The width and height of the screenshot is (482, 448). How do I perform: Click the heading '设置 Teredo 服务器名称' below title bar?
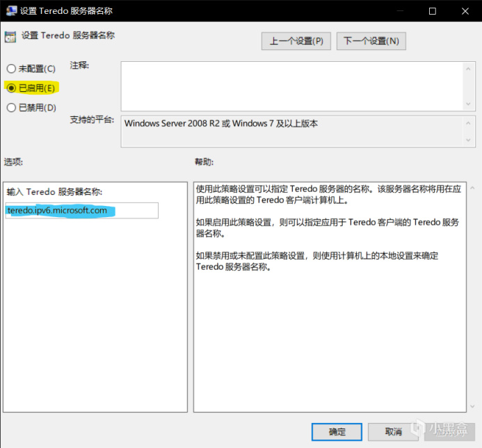click(x=68, y=35)
